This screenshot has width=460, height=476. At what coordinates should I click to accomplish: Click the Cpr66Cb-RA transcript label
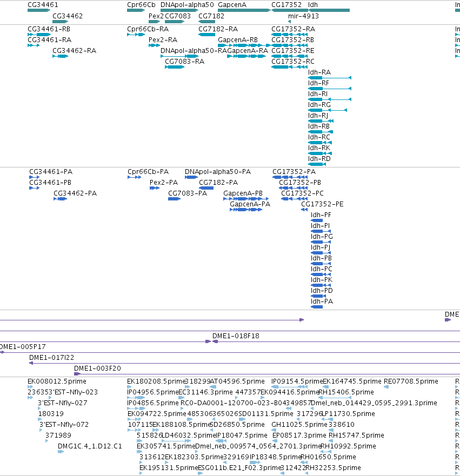[148, 29]
